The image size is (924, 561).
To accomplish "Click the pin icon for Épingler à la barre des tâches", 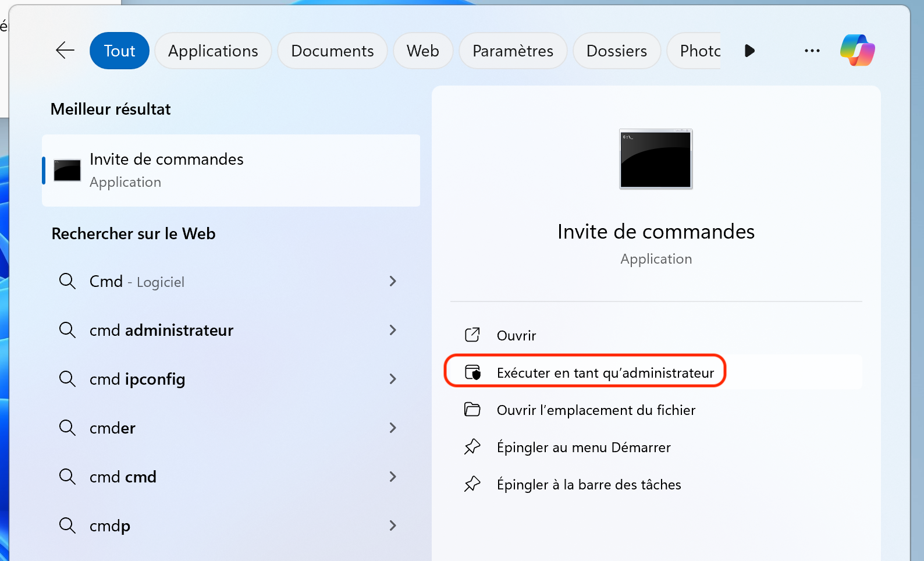I will 472,484.
